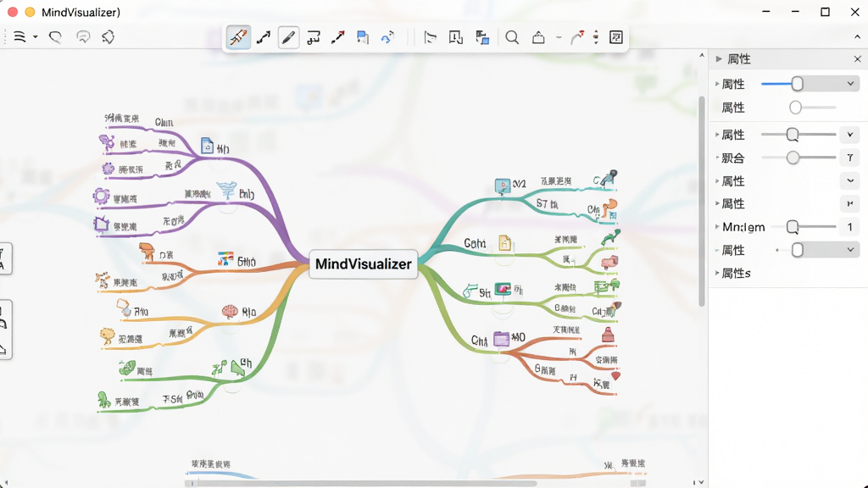
Task: Open the dropdown just above the 属性s row
Action: [850, 250]
